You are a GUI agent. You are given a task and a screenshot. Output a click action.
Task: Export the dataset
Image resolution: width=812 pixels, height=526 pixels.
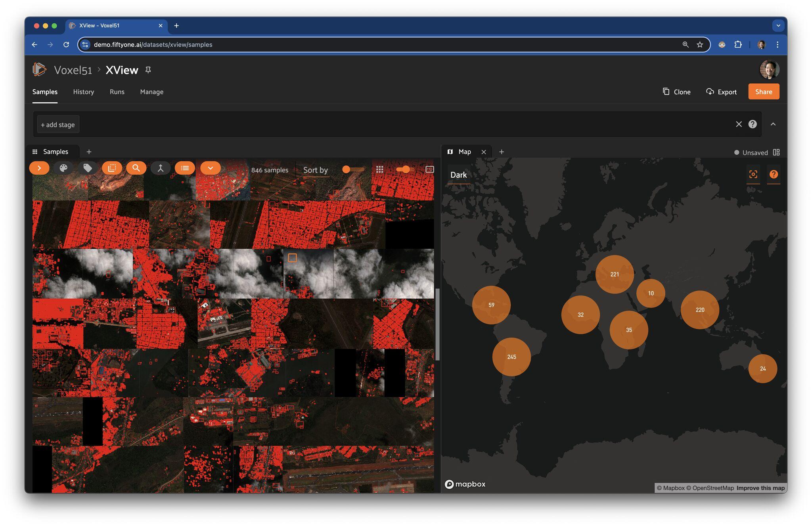[721, 92]
